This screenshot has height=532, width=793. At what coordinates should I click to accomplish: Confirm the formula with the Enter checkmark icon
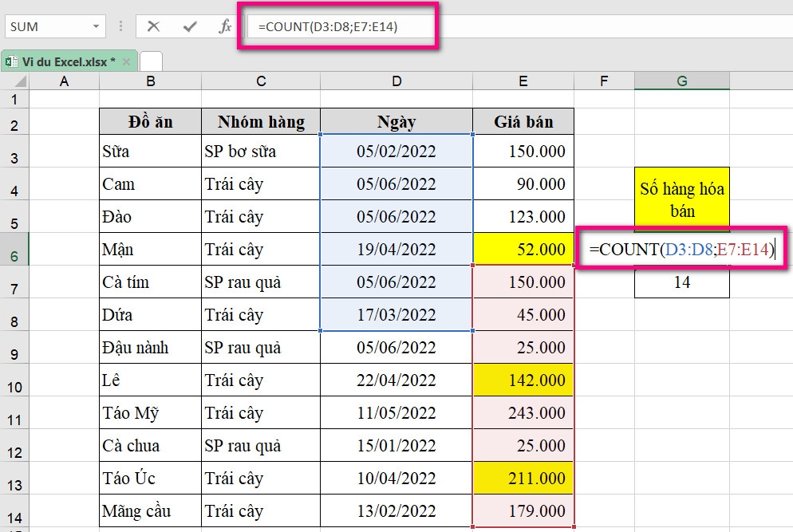click(x=190, y=26)
